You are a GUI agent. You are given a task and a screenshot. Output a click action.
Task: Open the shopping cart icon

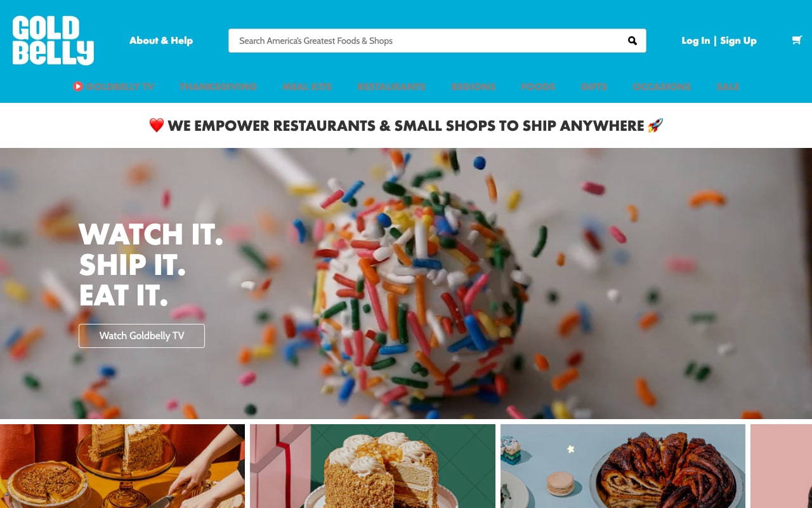pos(797,40)
